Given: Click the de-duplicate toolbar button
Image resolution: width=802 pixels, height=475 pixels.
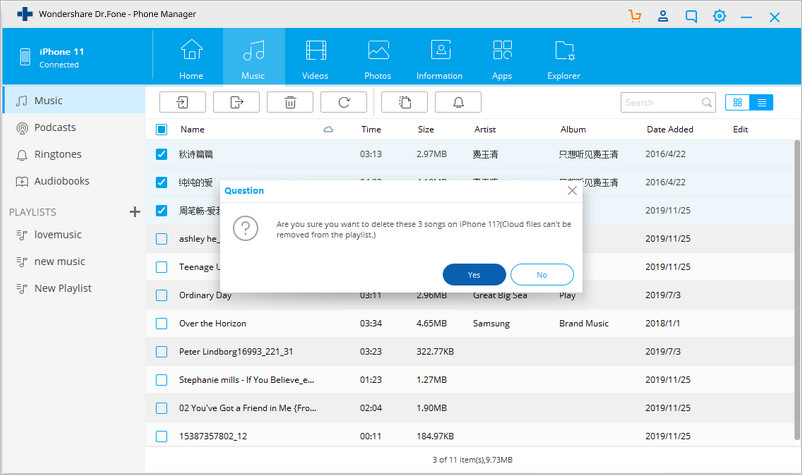Looking at the screenshot, I should 405,102.
